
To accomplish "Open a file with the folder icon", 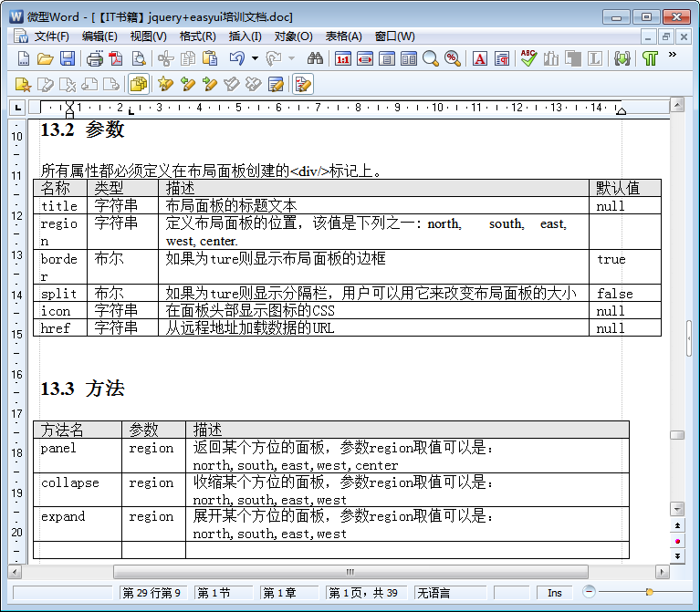I will click(x=45, y=58).
